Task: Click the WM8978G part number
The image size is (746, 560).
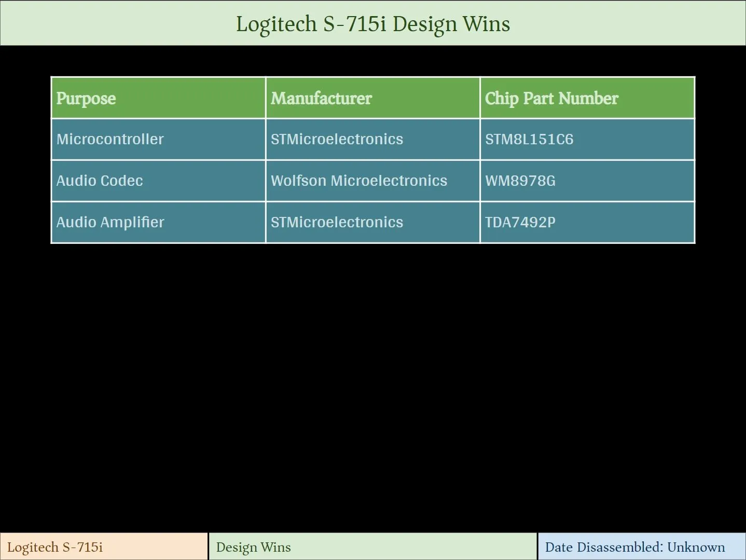Action: coord(520,181)
